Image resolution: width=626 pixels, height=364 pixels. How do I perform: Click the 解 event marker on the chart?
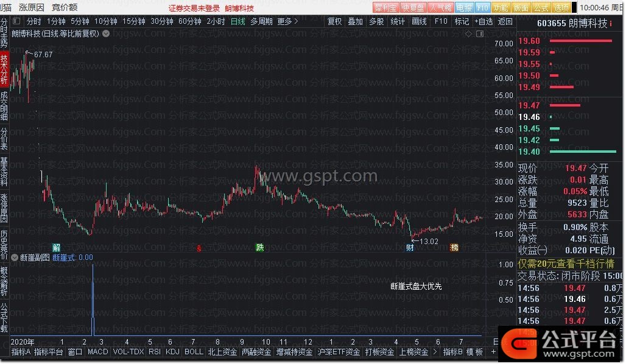56,248
